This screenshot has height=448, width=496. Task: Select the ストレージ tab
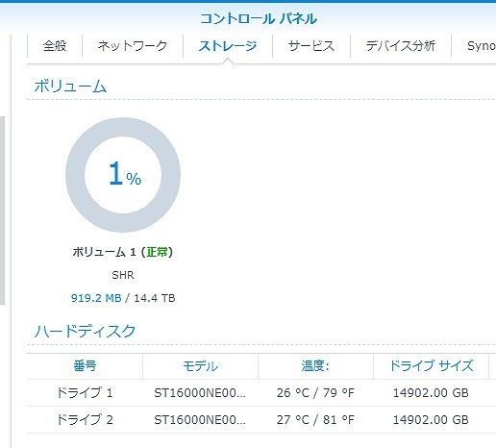point(228,46)
